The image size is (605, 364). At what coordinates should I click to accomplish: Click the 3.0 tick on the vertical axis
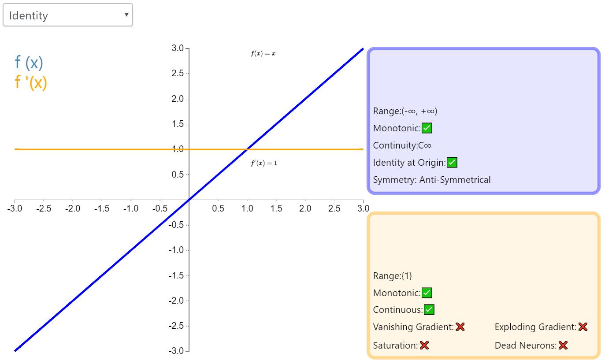click(178, 48)
